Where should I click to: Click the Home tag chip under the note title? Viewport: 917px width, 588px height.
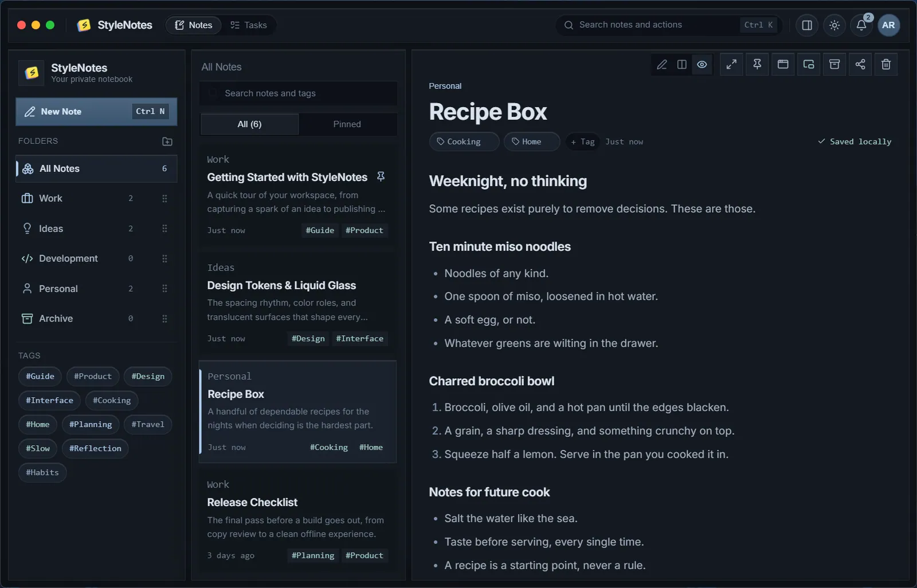tap(532, 142)
